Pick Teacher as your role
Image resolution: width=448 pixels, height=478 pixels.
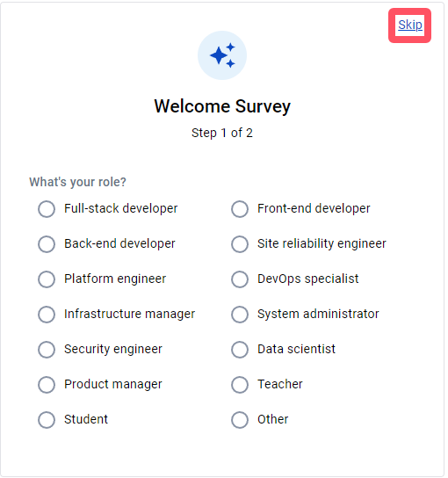tap(240, 384)
